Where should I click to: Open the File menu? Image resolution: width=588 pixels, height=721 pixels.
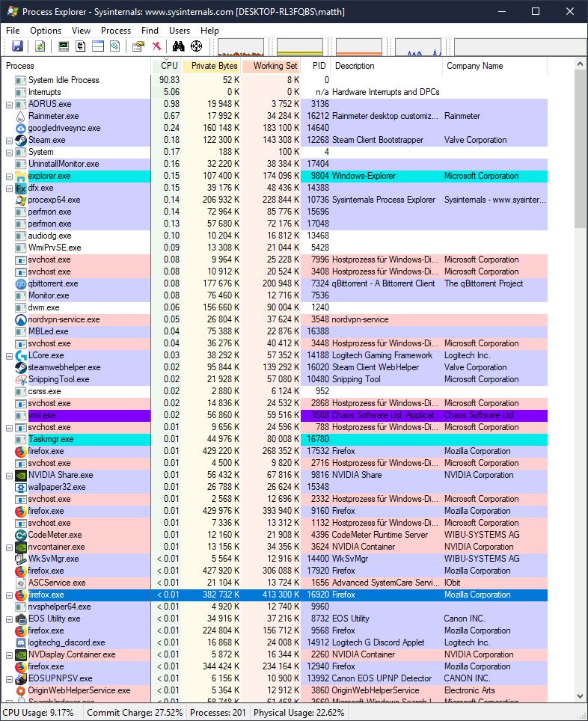pos(13,31)
